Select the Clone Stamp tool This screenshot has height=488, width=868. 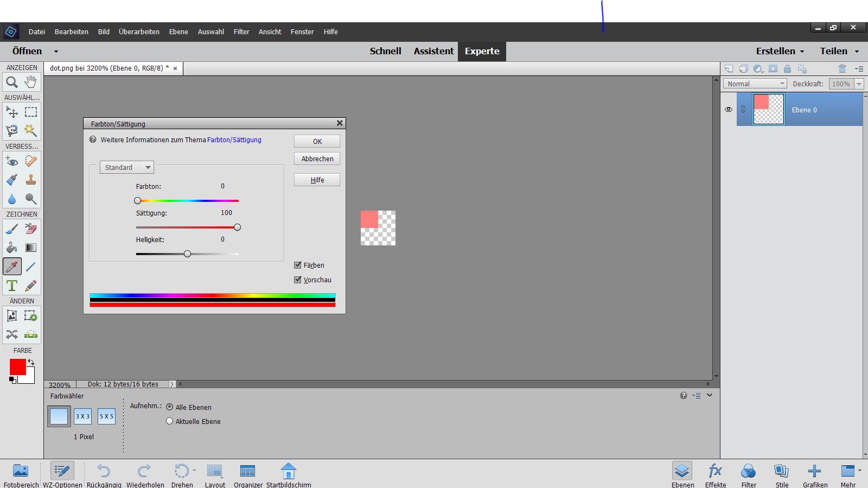click(31, 180)
